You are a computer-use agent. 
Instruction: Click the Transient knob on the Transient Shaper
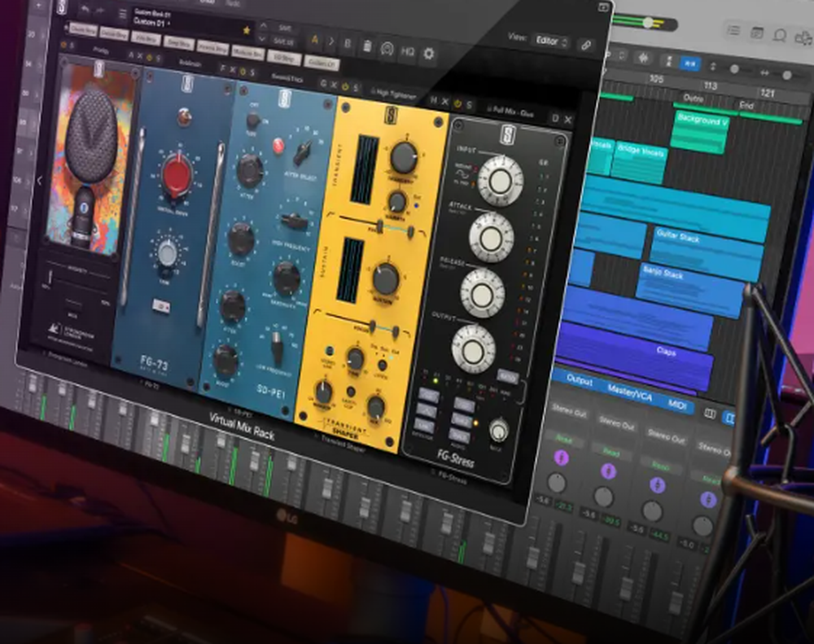coord(404,157)
